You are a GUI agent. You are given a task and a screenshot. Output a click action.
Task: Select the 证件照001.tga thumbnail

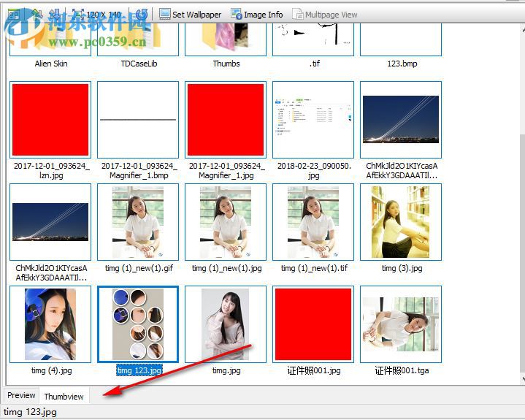tap(401, 324)
